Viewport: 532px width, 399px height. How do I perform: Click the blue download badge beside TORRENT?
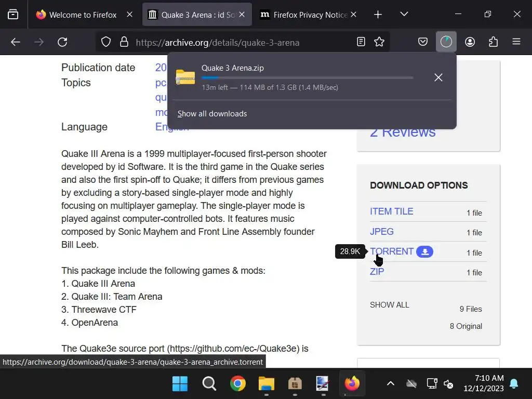[x=424, y=252]
